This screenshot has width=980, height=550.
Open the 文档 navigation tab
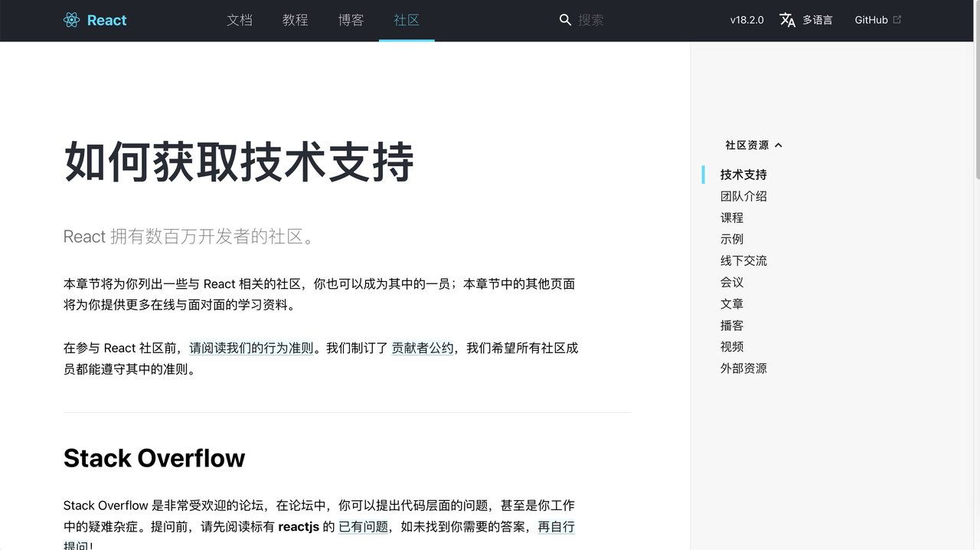click(240, 20)
